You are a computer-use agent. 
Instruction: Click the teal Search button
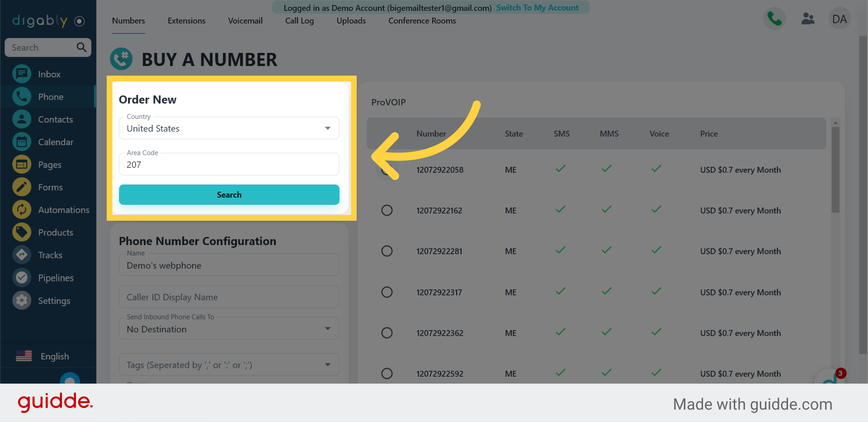click(x=229, y=195)
